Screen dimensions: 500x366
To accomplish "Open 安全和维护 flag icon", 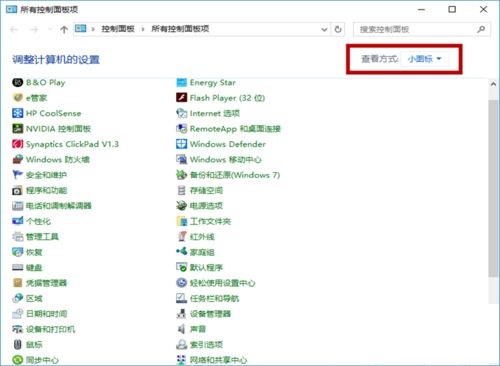I will coord(17,175).
